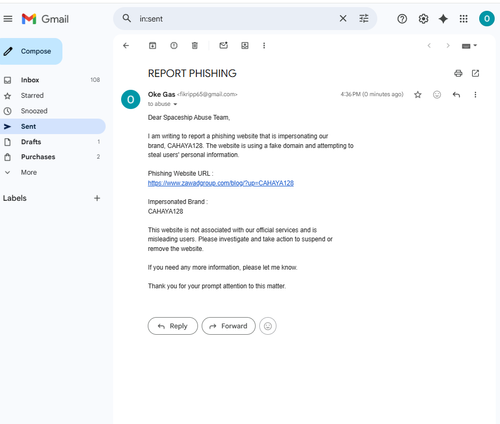Open the Google apps grid
Image resolution: width=500 pixels, height=424 pixels.
[x=464, y=19]
